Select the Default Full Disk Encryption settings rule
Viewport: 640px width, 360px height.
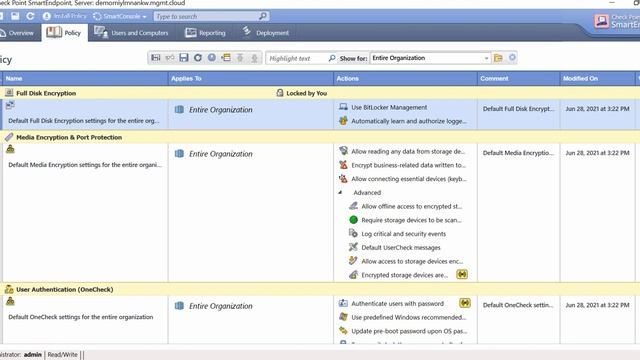point(84,121)
